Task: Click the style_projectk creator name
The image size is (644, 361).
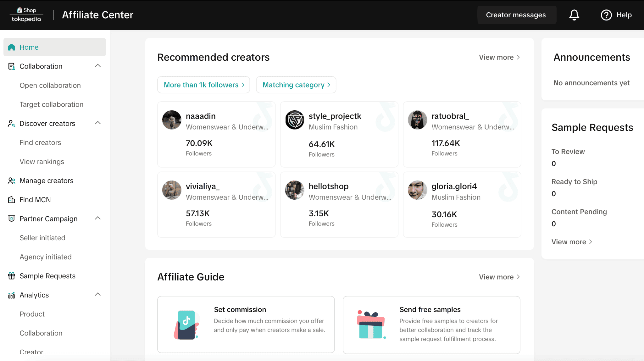Action: click(335, 116)
